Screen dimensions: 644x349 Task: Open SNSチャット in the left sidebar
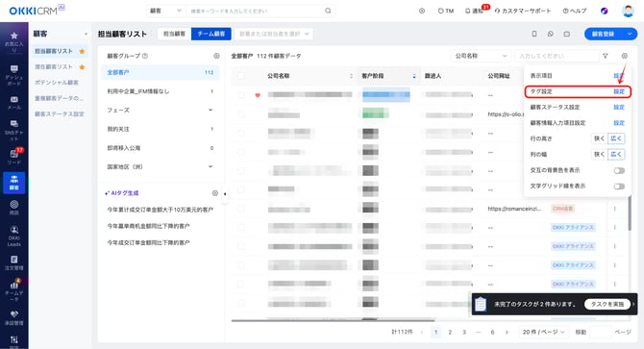pyautogui.click(x=14, y=130)
